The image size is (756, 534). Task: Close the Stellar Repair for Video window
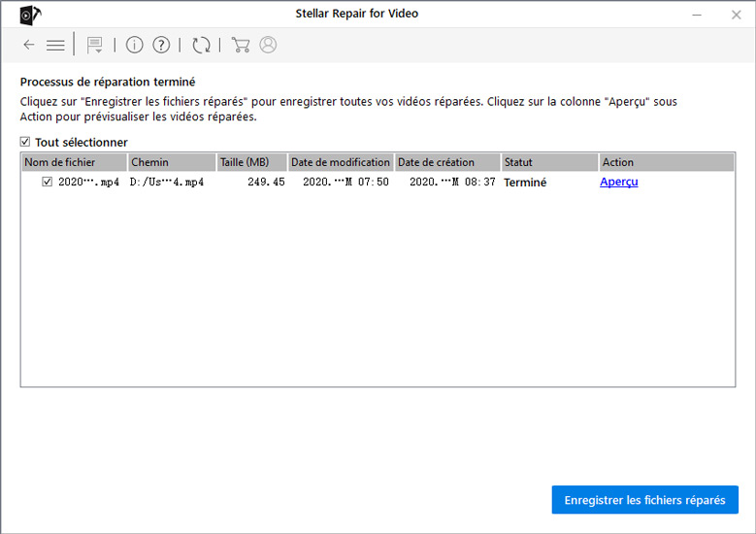[x=737, y=15]
